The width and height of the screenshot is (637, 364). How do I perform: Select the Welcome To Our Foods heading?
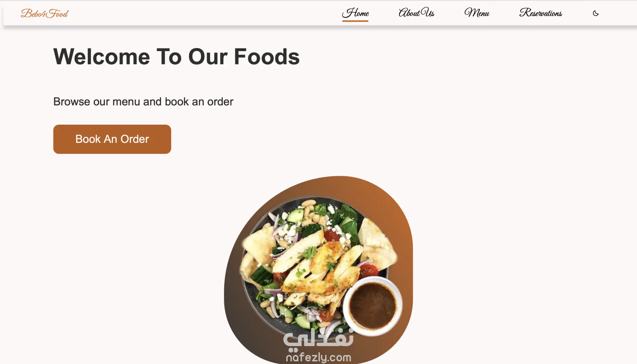(x=177, y=57)
